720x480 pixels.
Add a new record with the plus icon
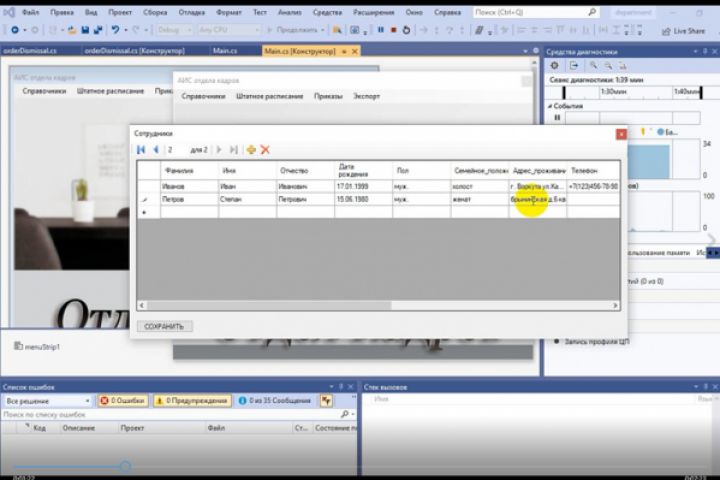[251, 150]
